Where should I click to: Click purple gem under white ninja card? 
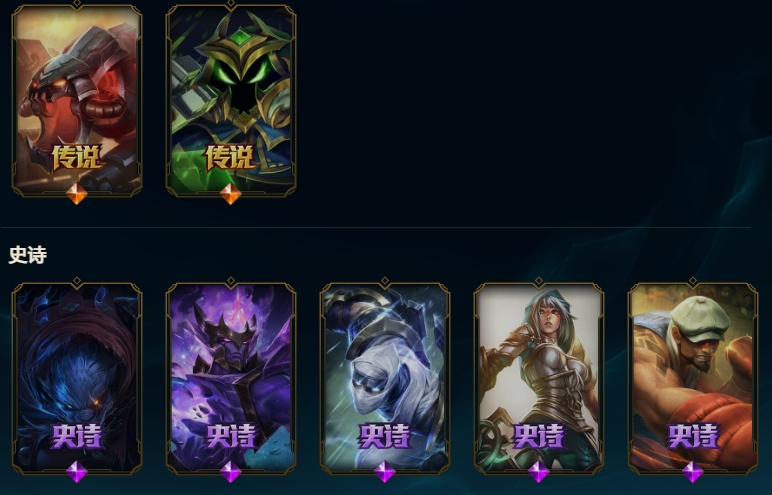pyautogui.click(x=385, y=472)
